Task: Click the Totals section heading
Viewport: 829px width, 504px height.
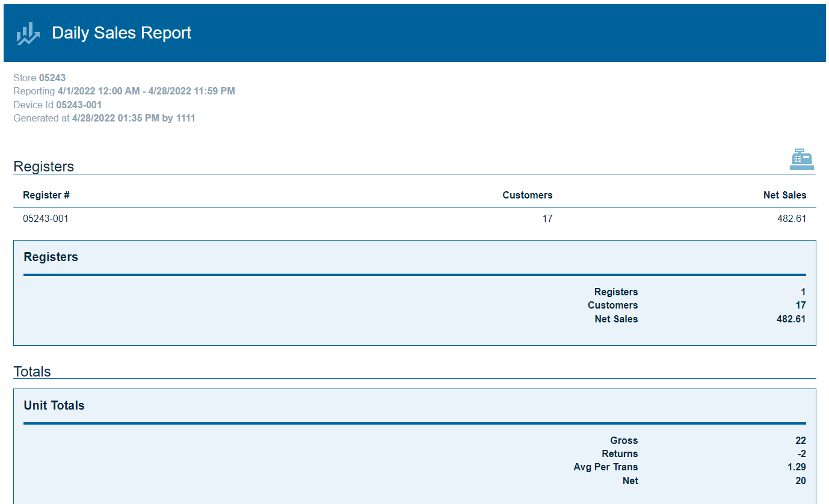Action: (32, 372)
